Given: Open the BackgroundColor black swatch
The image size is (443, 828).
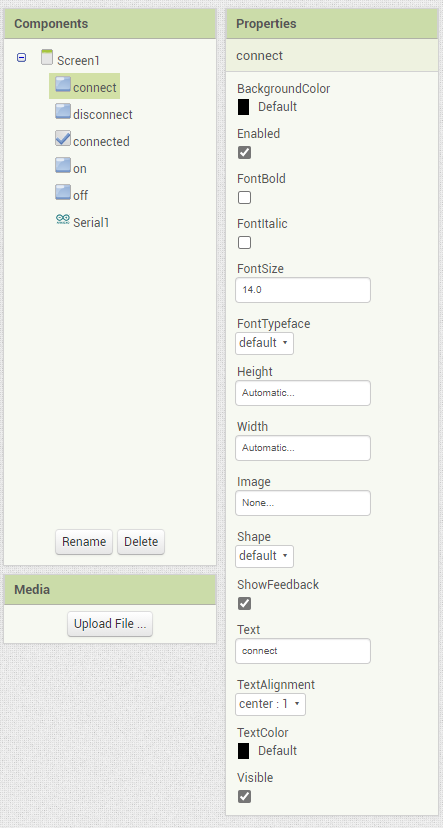Looking at the screenshot, I should tap(243, 107).
